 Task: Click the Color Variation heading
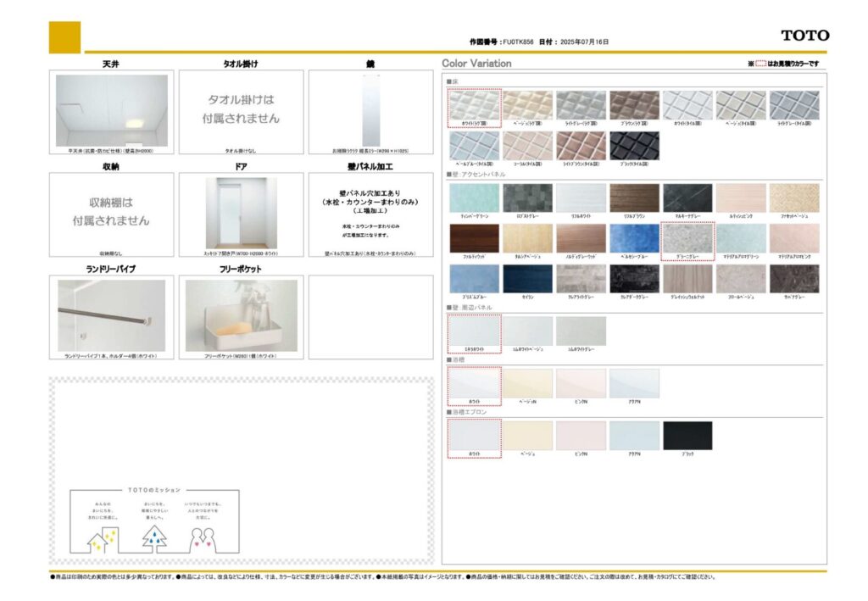pos(476,64)
